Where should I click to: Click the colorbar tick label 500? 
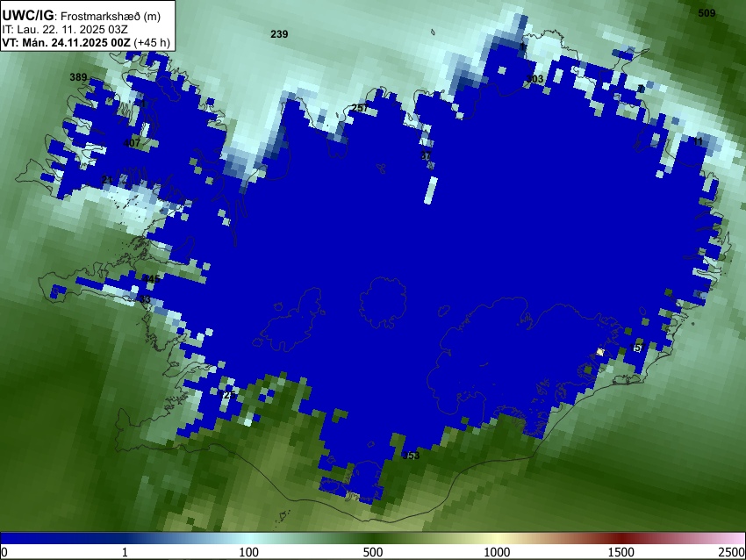373,552
